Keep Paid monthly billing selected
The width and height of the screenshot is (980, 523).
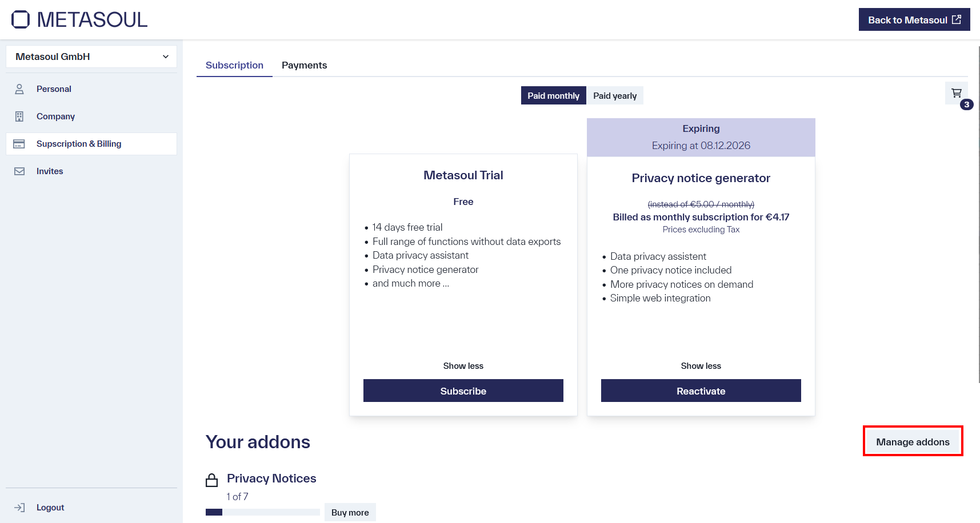pyautogui.click(x=553, y=95)
